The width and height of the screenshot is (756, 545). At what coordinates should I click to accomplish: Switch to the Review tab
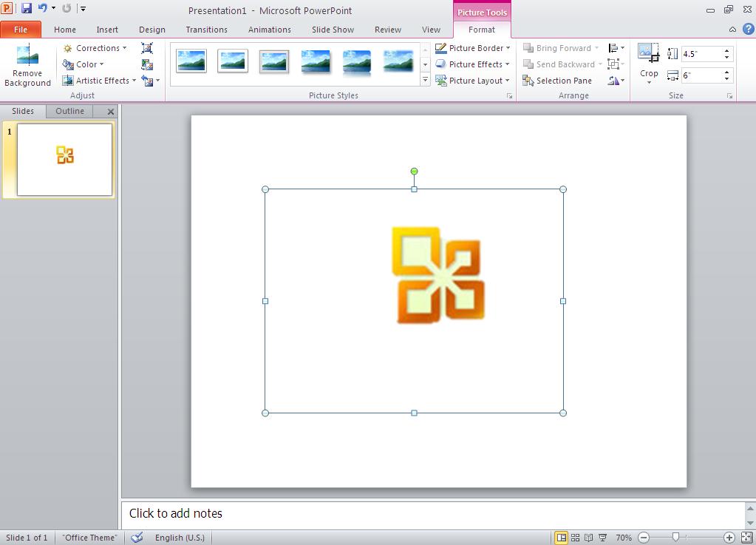388,30
